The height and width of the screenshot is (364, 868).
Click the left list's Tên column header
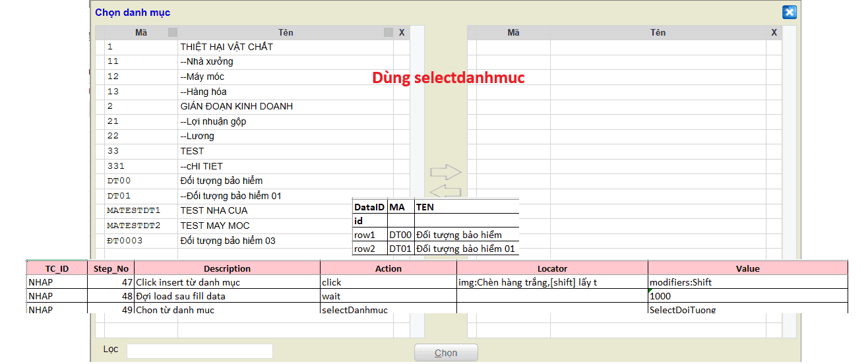[x=286, y=32]
